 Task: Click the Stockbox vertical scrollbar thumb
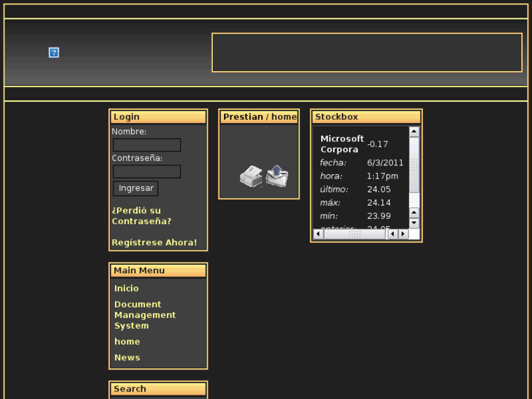[414, 165]
